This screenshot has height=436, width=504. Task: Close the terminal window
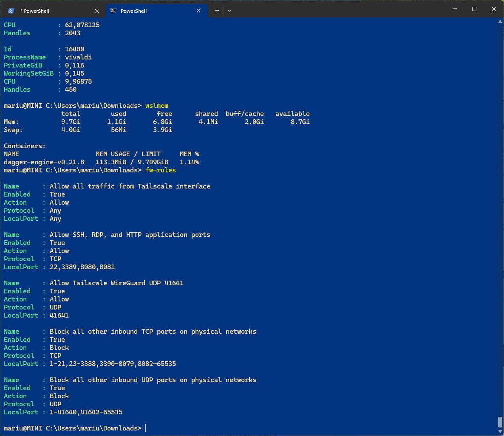point(494,8)
